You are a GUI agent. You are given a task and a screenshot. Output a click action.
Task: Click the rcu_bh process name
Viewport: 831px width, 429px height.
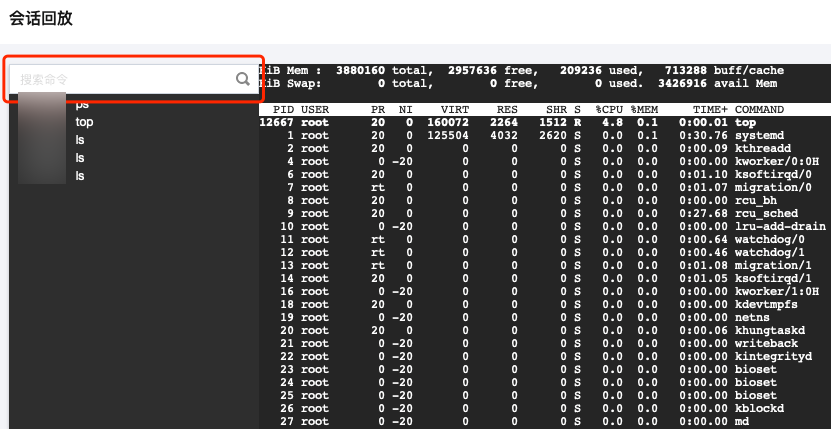click(x=756, y=200)
